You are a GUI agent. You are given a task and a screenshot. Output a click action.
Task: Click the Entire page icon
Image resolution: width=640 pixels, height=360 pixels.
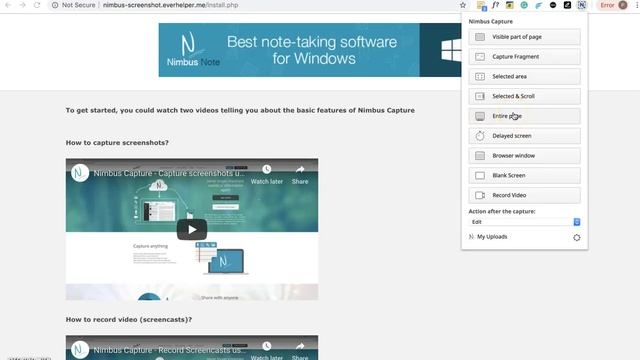tap(480, 116)
